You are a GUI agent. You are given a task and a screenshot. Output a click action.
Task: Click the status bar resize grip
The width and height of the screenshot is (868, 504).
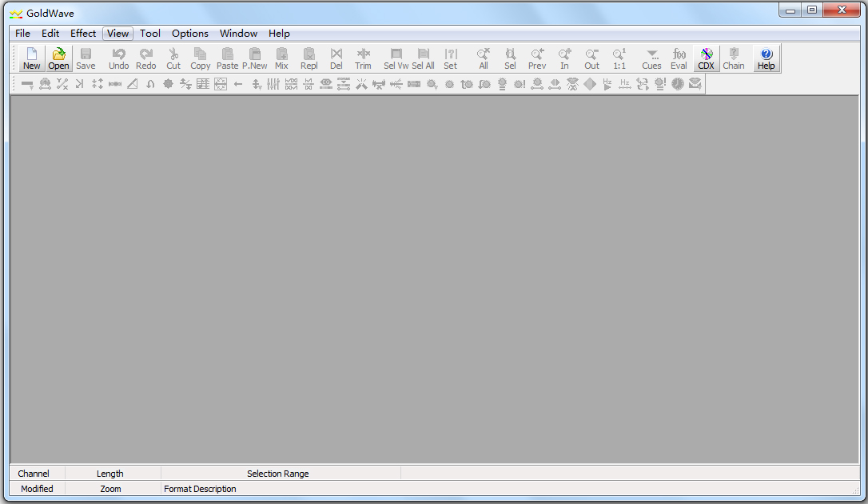[855, 490]
